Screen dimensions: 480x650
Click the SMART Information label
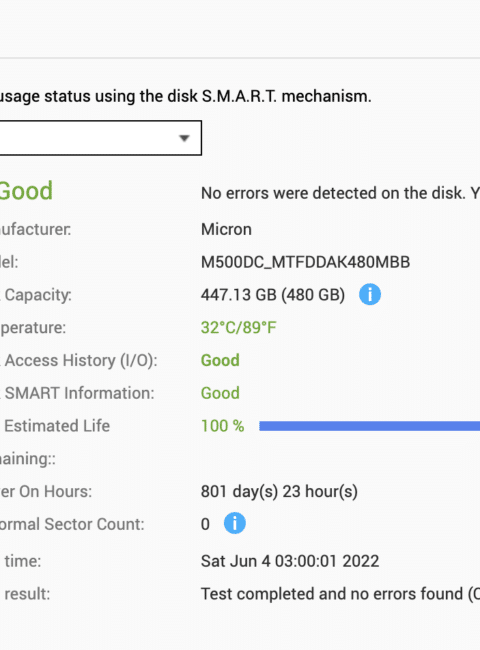pos(79,393)
